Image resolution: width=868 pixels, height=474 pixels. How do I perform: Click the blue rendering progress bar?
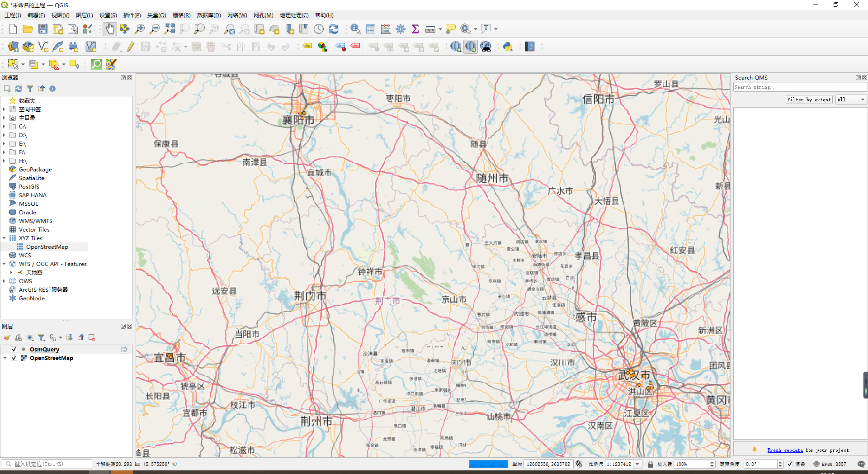[x=488, y=464]
